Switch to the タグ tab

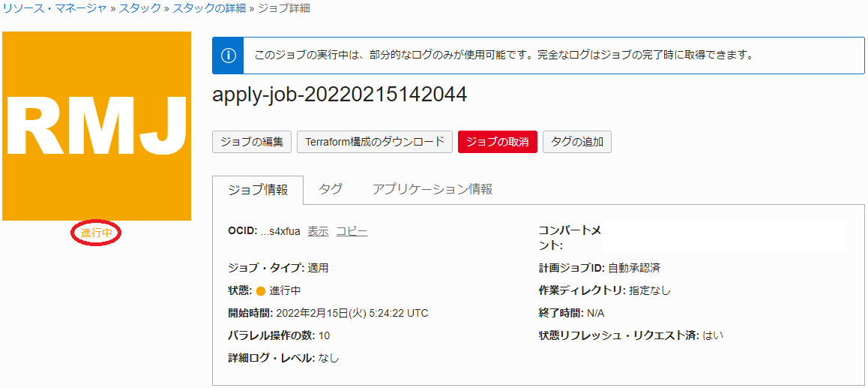[x=331, y=189]
